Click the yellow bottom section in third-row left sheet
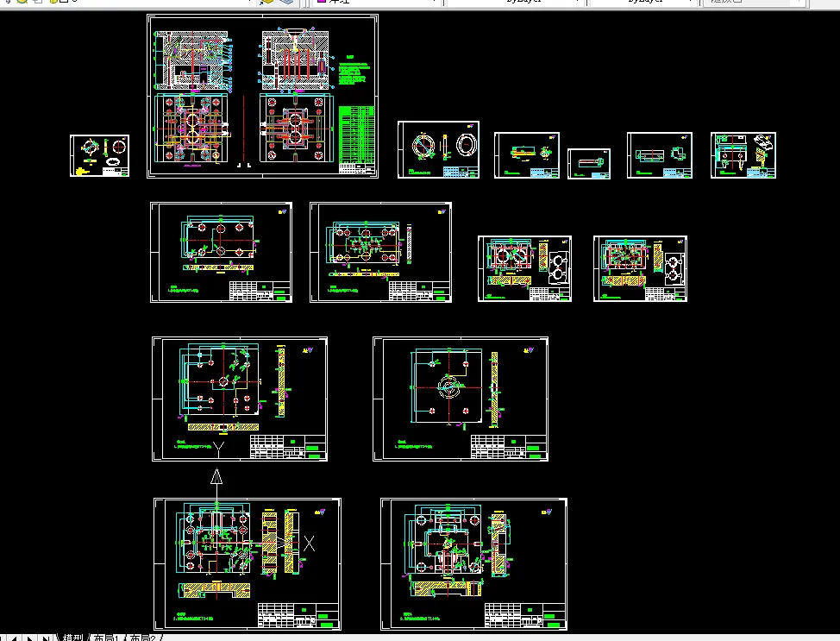 [223, 427]
